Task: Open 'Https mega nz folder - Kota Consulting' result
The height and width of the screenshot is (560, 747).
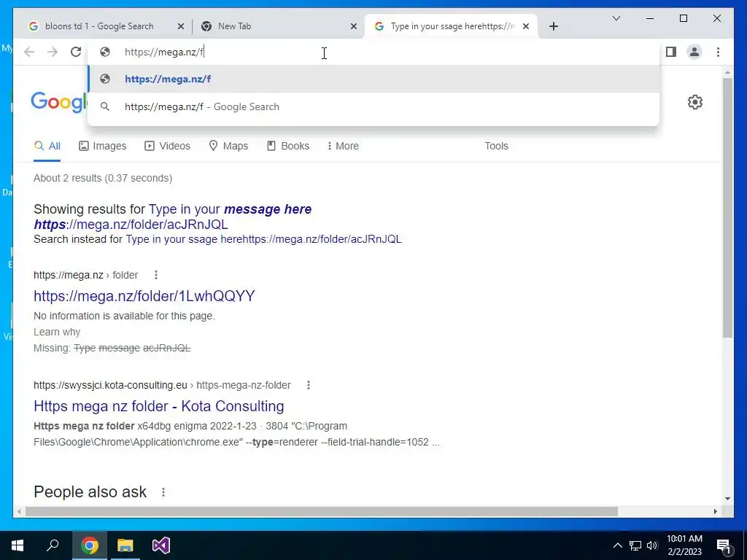Action: (158, 406)
